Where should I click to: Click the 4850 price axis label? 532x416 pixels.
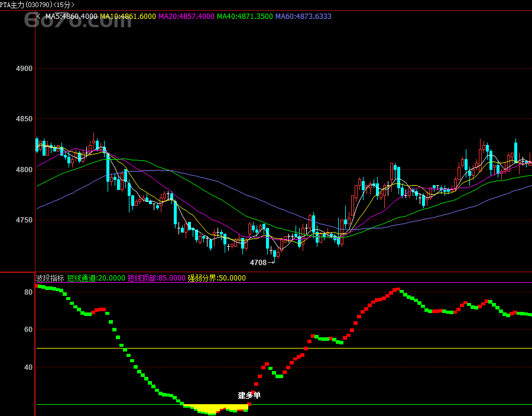(24, 119)
